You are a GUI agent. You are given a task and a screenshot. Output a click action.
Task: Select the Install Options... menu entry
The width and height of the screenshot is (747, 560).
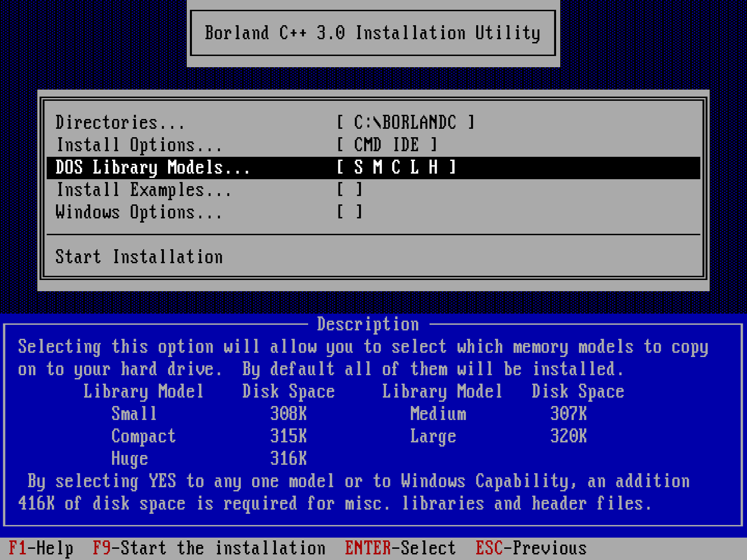139,145
